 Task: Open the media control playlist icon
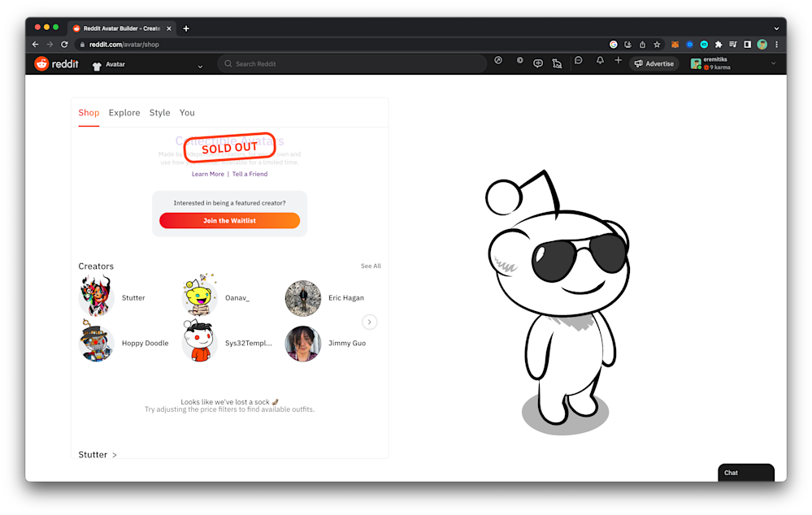[733, 45]
